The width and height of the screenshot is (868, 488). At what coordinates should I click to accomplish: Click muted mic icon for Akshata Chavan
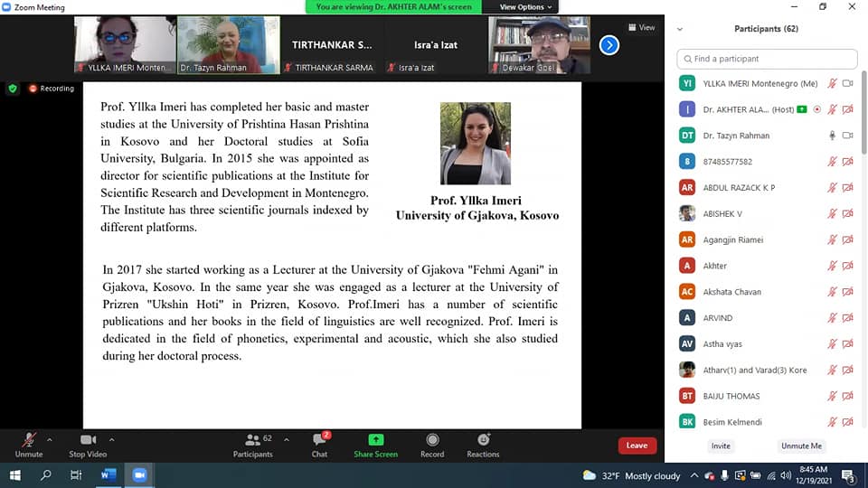[832, 292]
